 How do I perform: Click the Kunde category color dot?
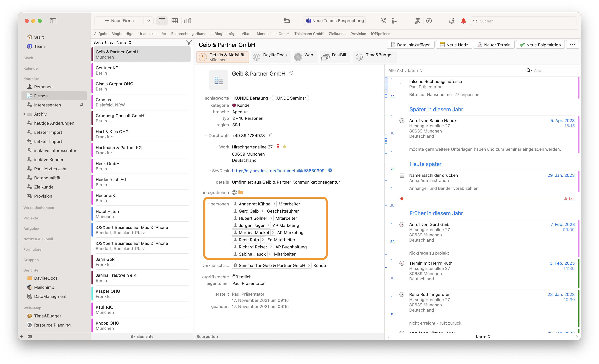(234, 105)
